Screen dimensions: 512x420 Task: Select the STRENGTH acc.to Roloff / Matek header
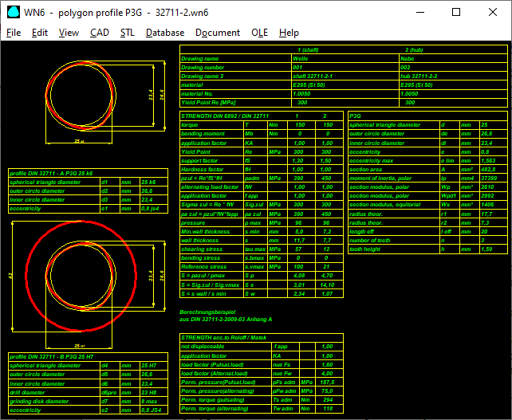tap(228, 338)
